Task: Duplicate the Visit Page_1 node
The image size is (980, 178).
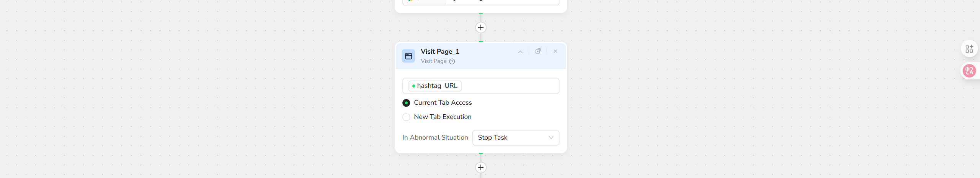Action: click(538, 51)
